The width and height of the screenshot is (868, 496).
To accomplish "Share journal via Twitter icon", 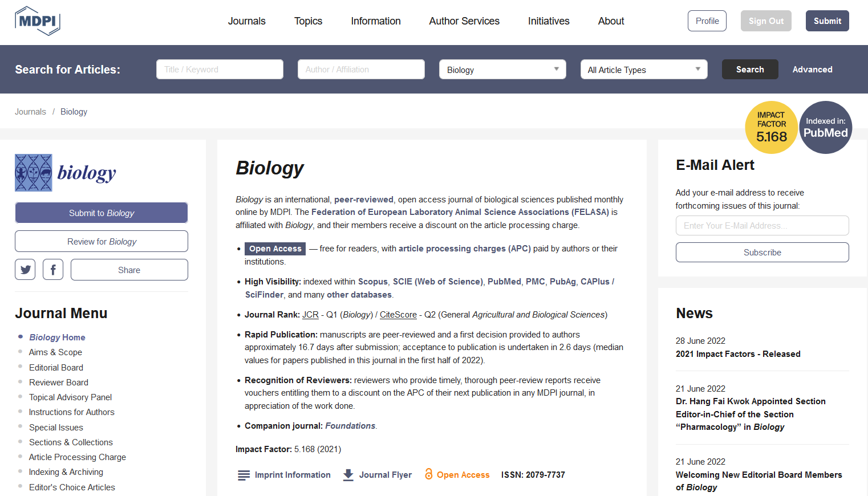I will [25, 270].
